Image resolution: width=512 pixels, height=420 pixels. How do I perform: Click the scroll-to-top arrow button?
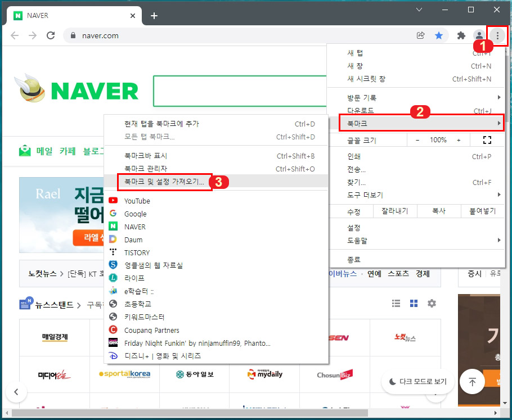click(472, 382)
